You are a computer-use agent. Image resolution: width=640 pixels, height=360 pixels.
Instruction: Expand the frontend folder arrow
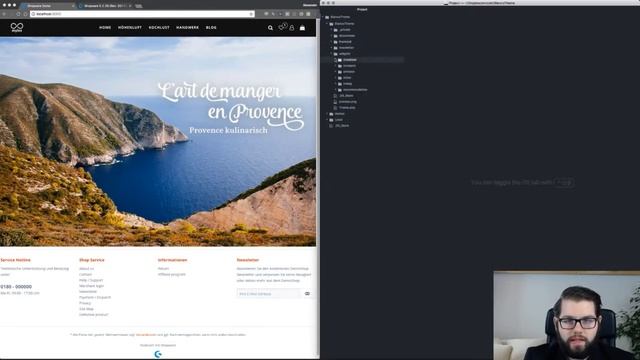tap(331, 42)
